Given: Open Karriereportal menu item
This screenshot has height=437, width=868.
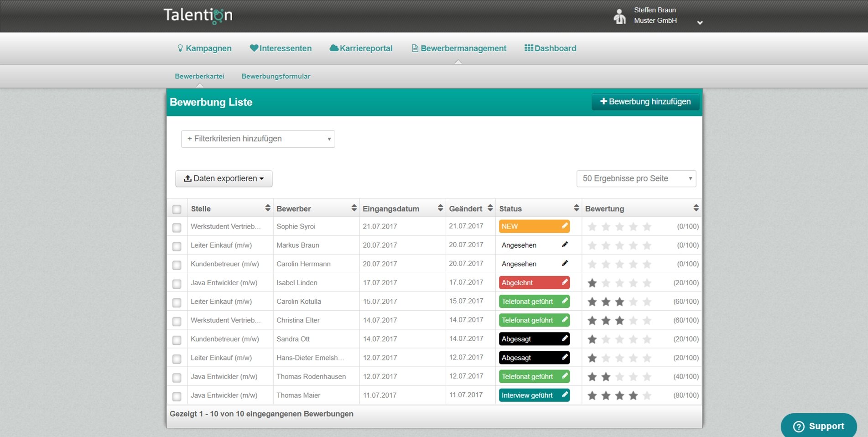Looking at the screenshot, I should (361, 48).
